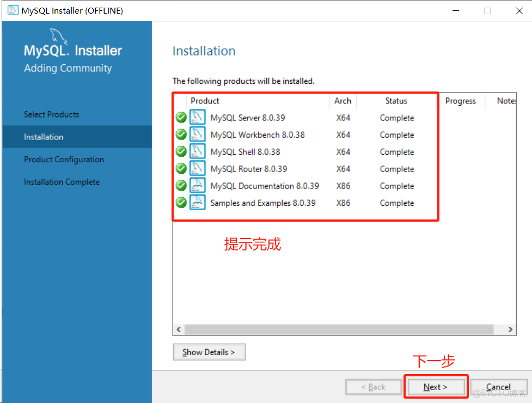
Task: Click the green checkmark beside MySQL Server
Action: tap(180, 117)
